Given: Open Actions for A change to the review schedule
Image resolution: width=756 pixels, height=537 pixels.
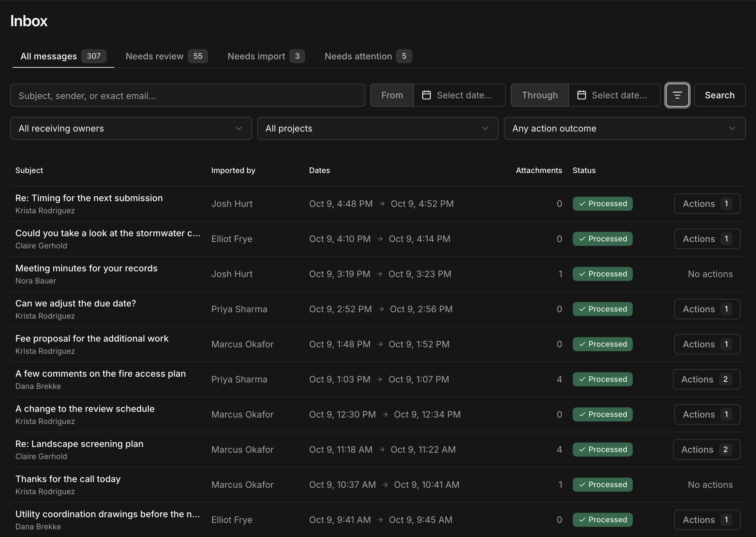Looking at the screenshot, I should pos(707,414).
